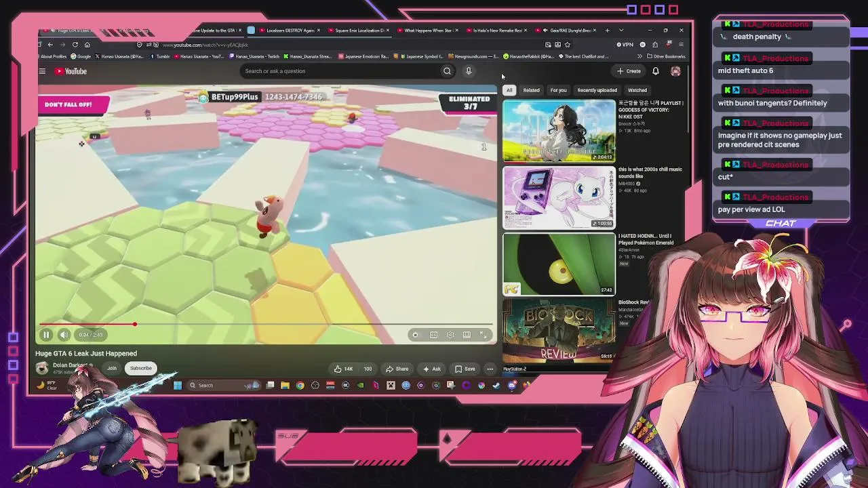Mute the video volume
This screenshot has height=488, width=868.
pyautogui.click(x=64, y=335)
